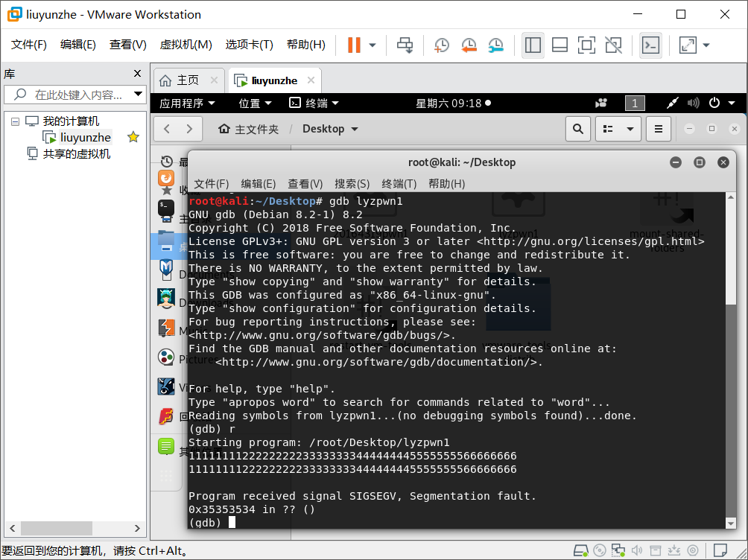
Task: Send Ctrl+Alt+Del to the VM
Action: pos(405,45)
